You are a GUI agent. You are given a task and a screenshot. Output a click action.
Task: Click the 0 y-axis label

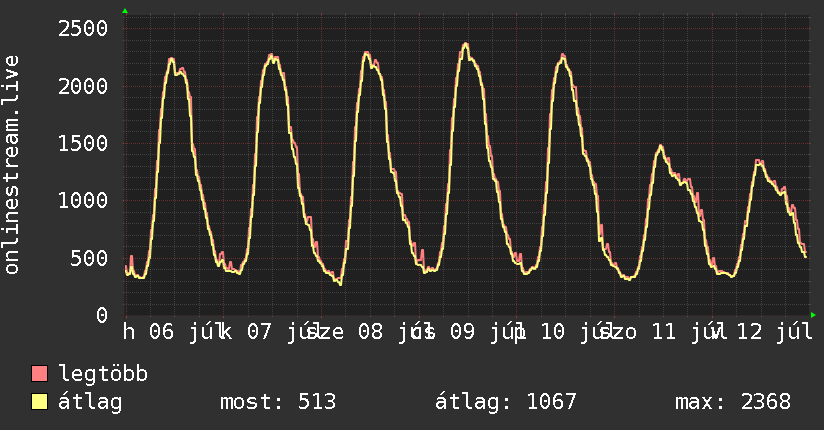tap(102, 315)
